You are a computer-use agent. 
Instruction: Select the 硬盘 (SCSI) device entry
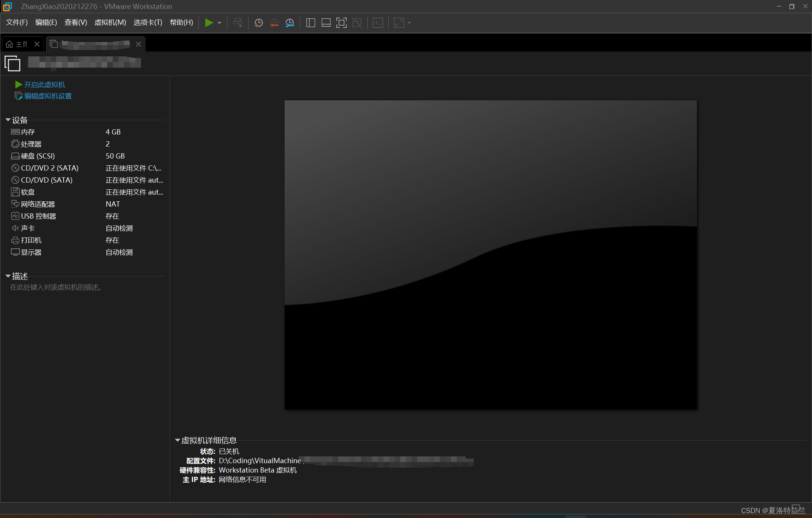point(38,156)
